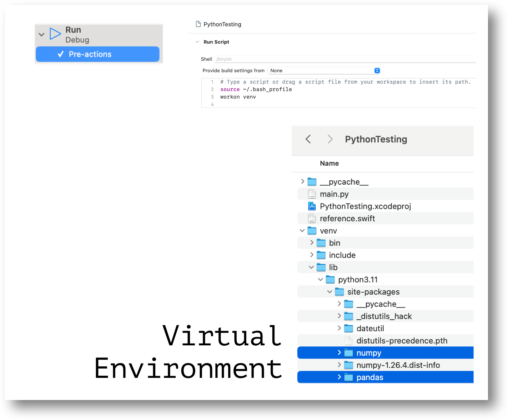The width and height of the screenshot is (508, 420).
Task: Click the numpy folder icon
Action: [x=349, y=353]
